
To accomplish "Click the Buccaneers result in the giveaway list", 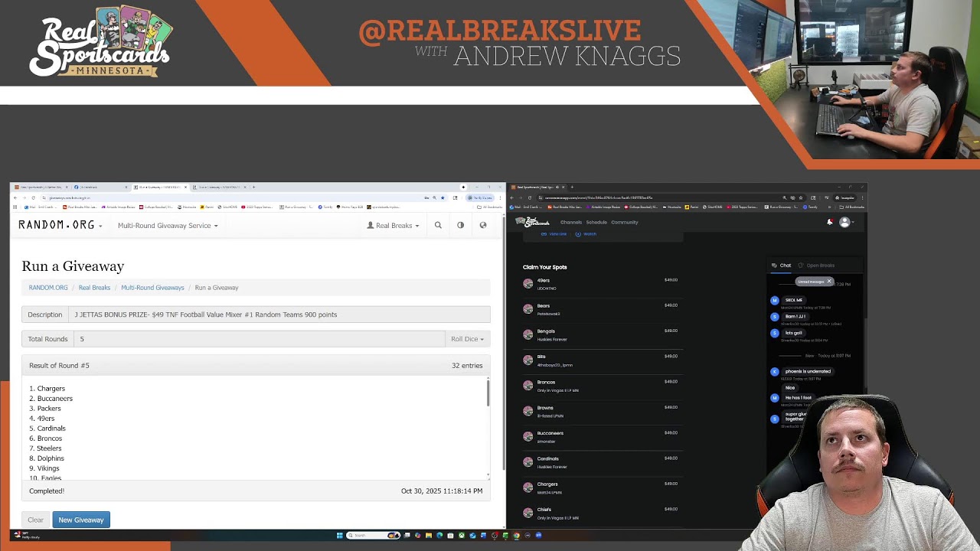I will point(55,399).
